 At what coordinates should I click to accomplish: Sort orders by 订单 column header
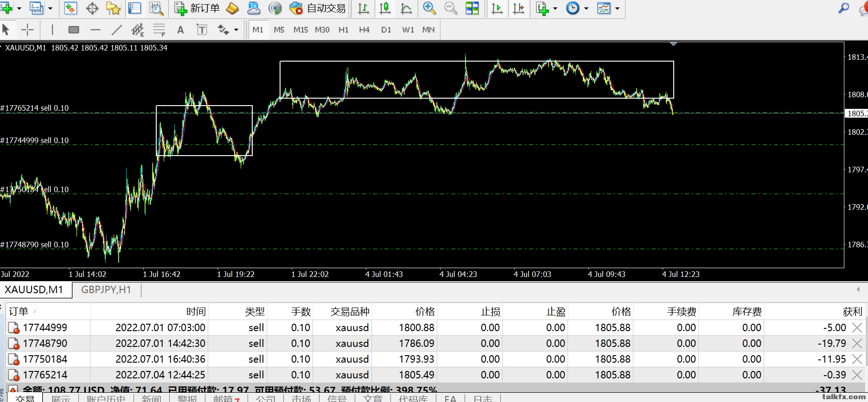(x=48, y=312)
